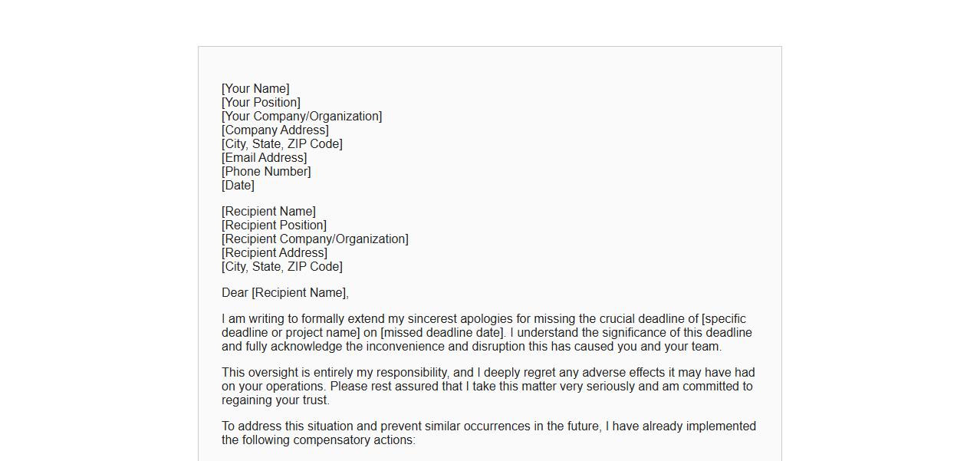This screenshot has height=461, width=980.
Task: Click the [Date] placeholder
Action: coord(238,186)
